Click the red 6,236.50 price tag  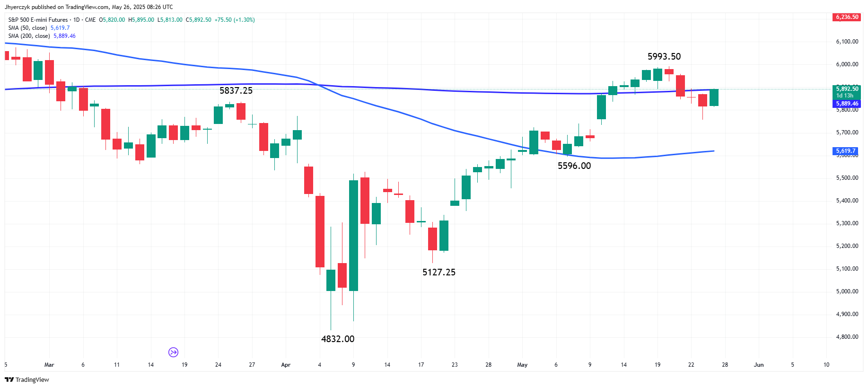(847, 17)
